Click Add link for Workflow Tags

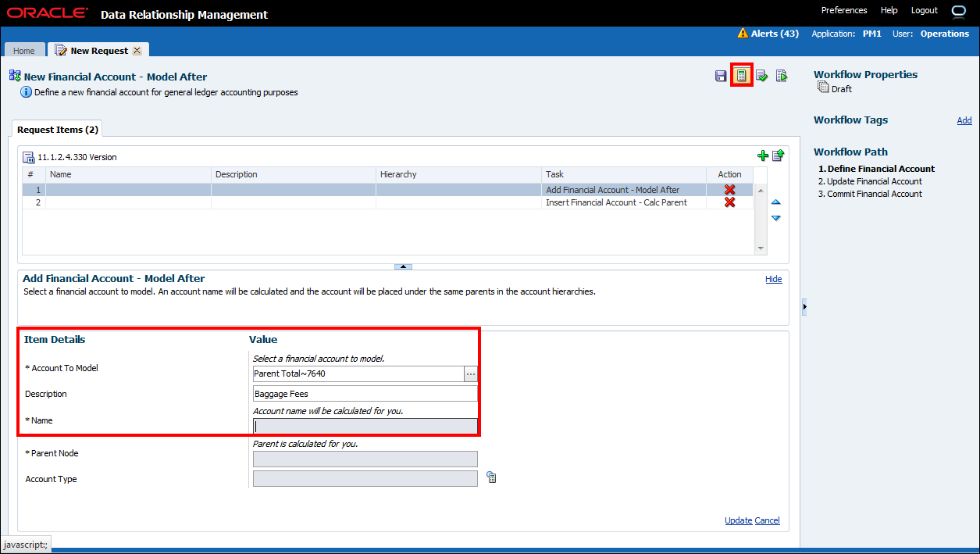tap(964, 120)
